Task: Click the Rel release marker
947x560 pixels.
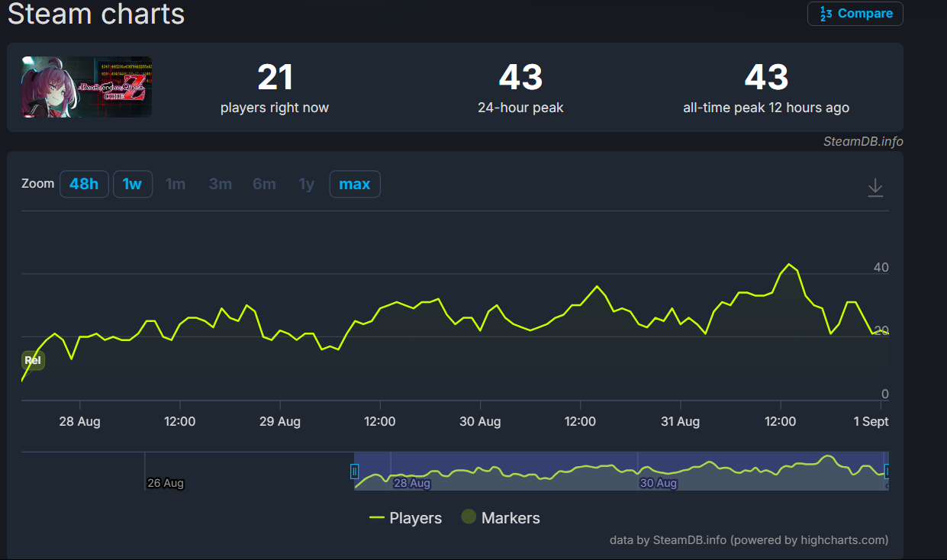Action: (33, 360)
